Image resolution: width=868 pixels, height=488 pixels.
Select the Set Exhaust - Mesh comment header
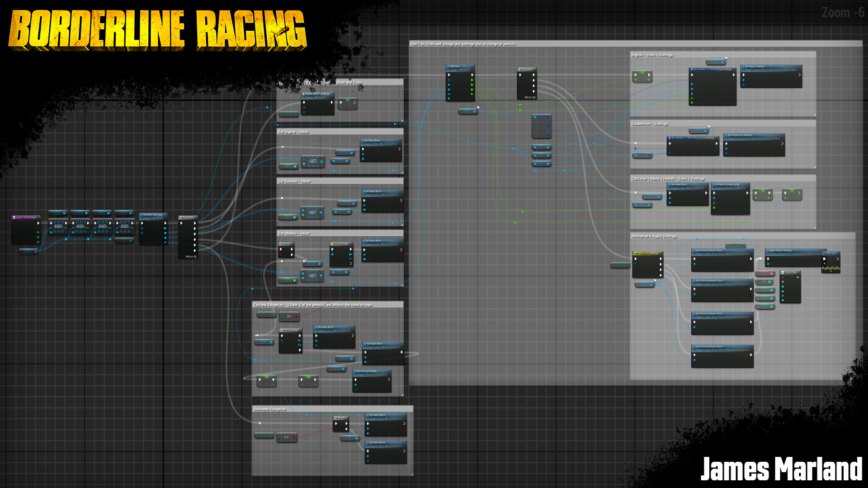point(340,181)
